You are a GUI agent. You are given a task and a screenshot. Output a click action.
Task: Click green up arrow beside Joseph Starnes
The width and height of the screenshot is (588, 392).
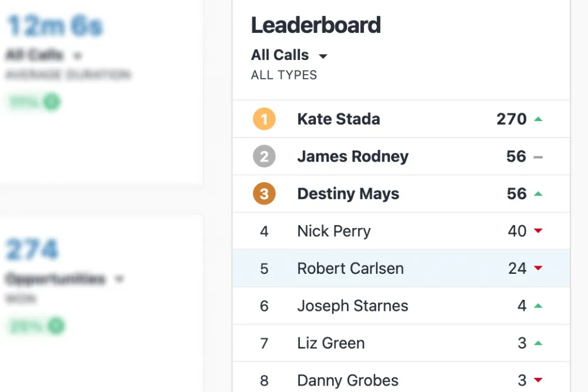(x=537, y=306)
